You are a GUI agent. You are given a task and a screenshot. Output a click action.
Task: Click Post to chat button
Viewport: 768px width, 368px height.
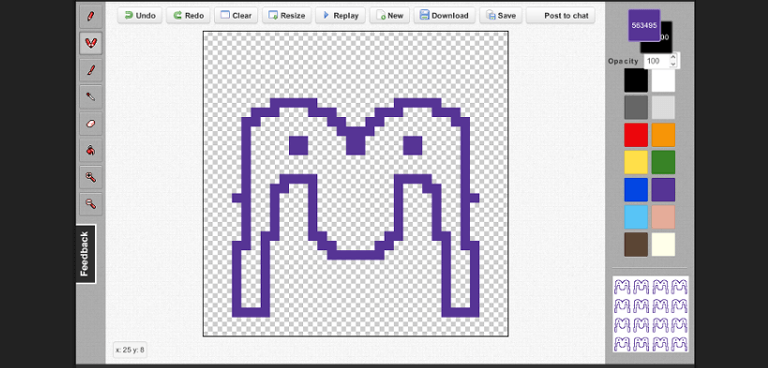(561, 15)
